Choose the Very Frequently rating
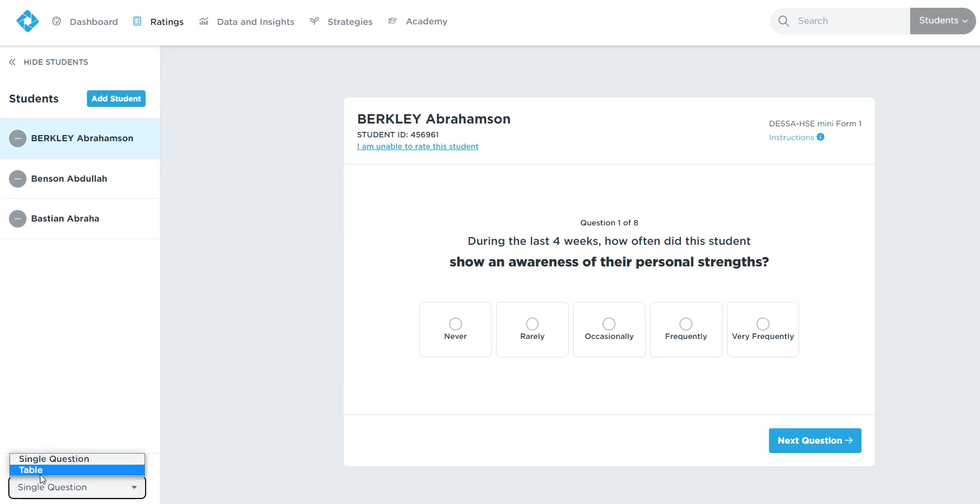Image resolution: width=980 pixels, height=504 pixels. tap(762, 324)
